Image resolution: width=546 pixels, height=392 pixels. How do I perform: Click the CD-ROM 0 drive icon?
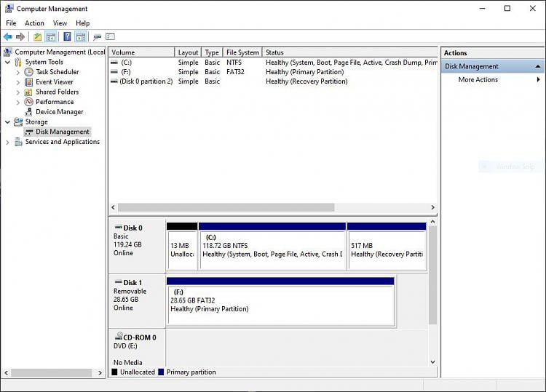119,336
